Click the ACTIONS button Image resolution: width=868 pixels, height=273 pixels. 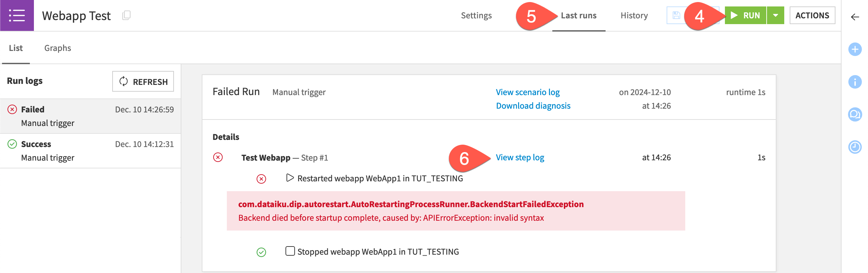813,15
